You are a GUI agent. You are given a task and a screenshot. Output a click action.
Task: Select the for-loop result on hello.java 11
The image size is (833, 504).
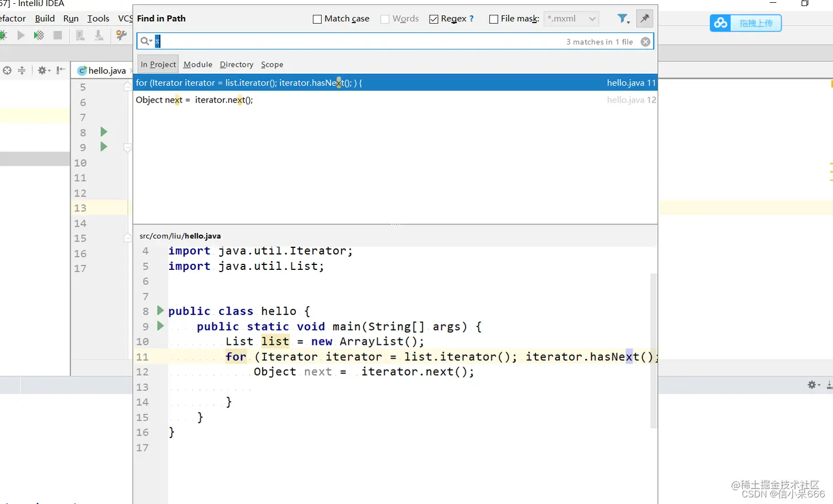pyautogui.click(x=395, y=83)
